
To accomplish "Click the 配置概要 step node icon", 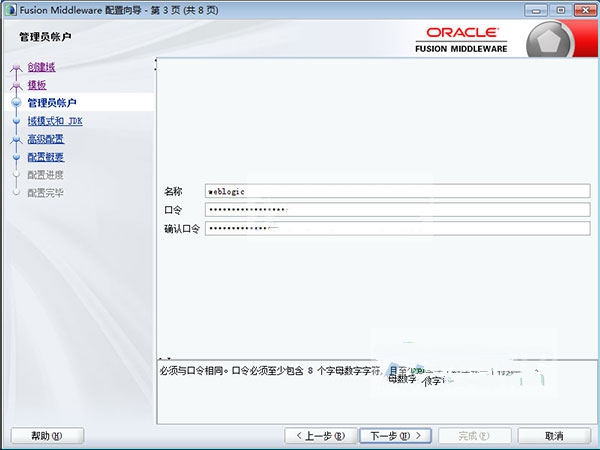I will pyautogui.click(x=16, y=157).
